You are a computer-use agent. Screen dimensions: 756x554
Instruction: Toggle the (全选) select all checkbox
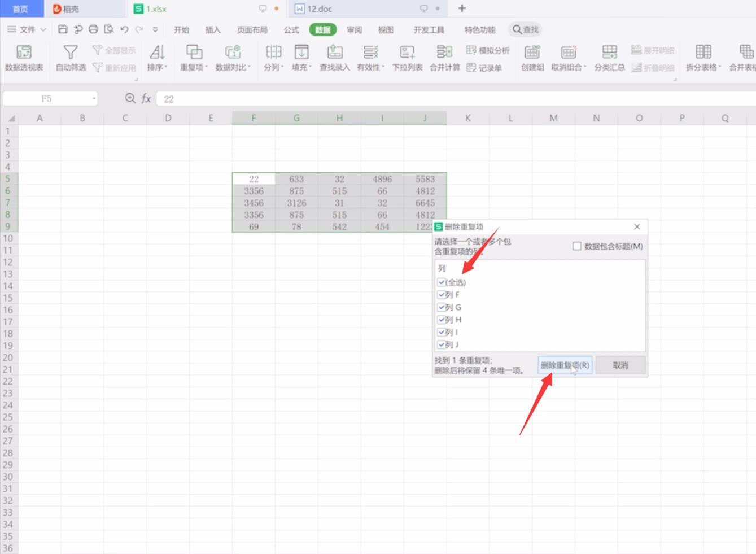[442, 282]
